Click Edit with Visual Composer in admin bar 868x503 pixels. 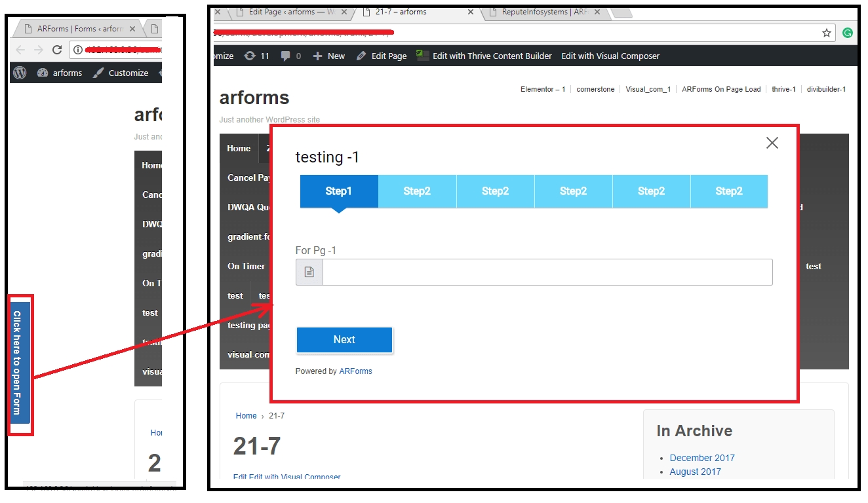(610, 56)
